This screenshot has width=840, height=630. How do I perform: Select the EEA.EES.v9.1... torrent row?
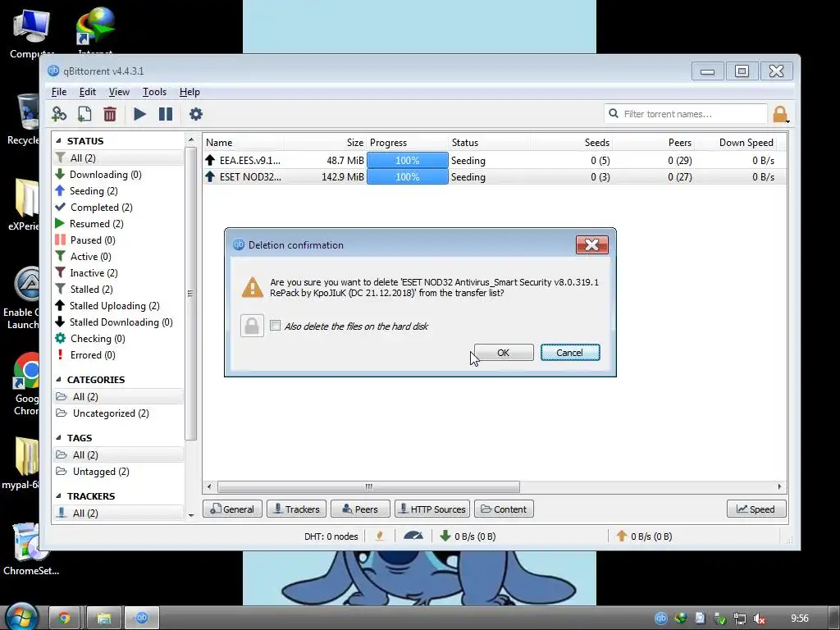(494, 160)
